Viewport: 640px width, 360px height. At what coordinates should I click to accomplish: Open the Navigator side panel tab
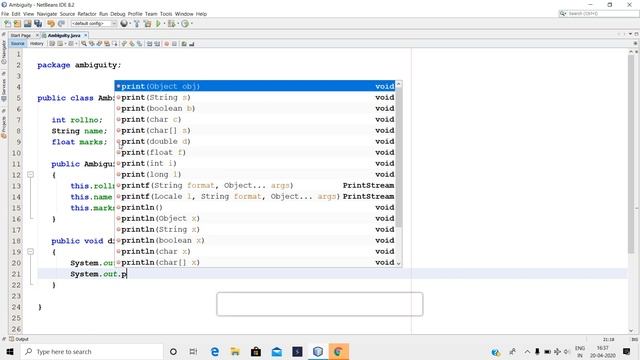pos(4,52)
